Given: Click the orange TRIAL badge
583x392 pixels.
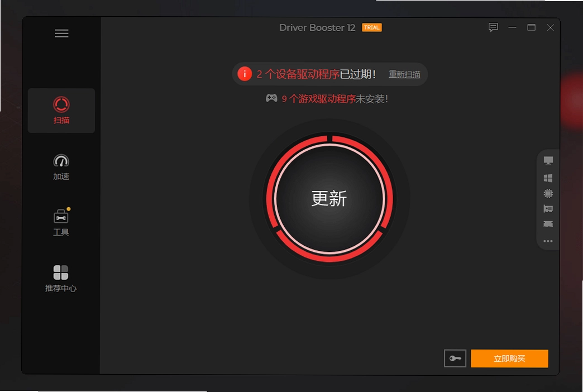Looking at the screenshot, I should pyautogui.click(x=372, y=27).
